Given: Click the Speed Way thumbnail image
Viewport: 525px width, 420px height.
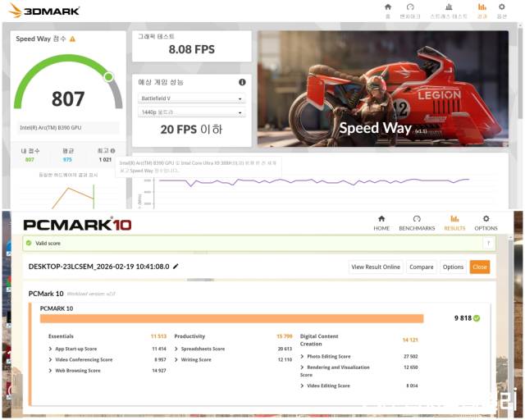Looking at the screenshot, I should (383, 89).
